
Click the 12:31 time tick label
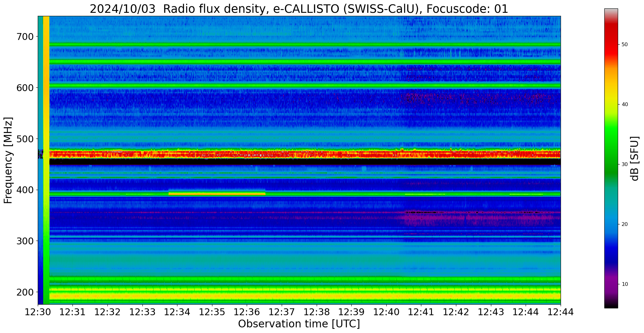(x=73, y=312)
